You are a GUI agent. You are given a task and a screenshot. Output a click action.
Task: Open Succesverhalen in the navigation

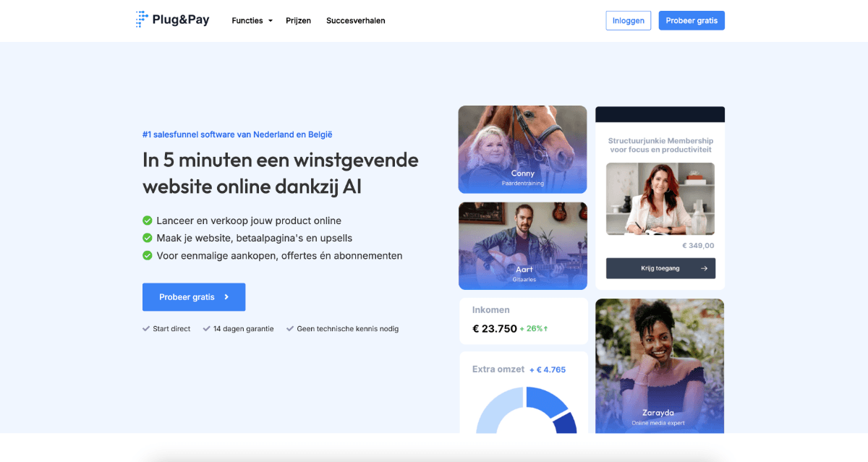coord(356,21)
